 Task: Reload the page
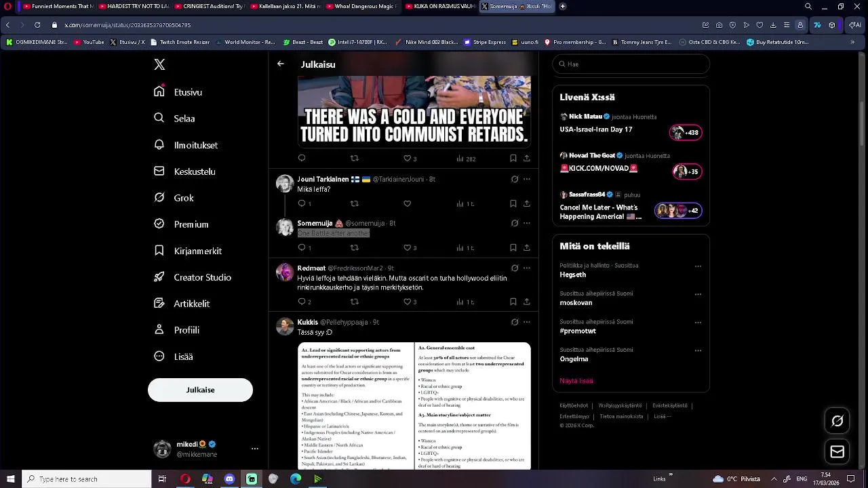pyautogui.click(x=37, y=25)
